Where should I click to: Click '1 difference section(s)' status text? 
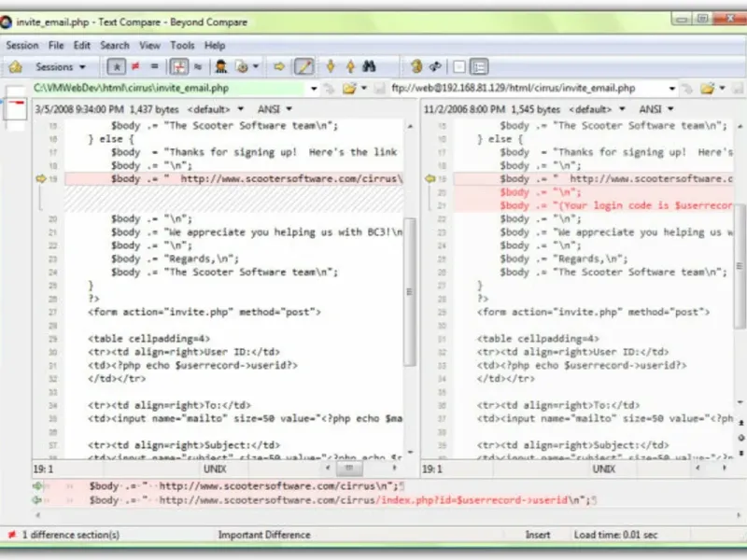tap(71, 535)
